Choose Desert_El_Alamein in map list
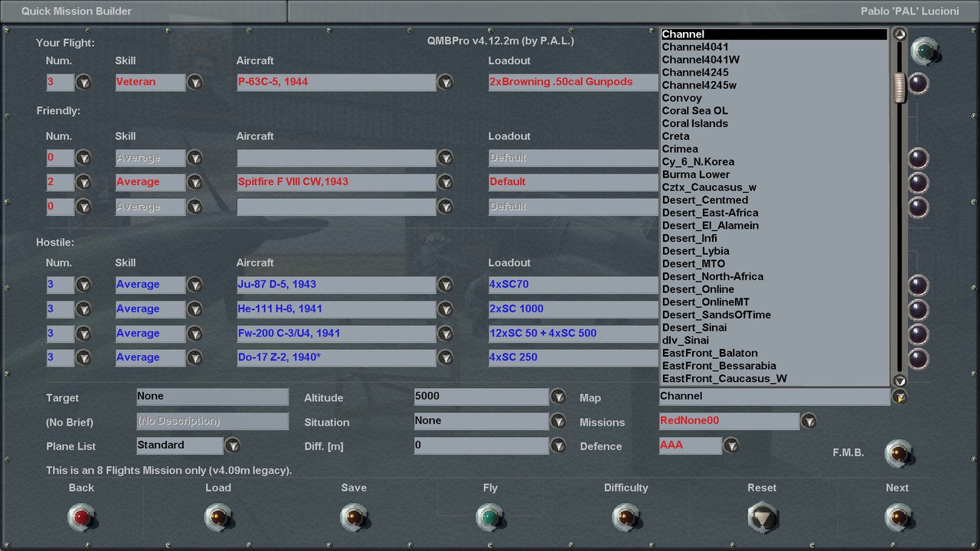 (710, 226)
